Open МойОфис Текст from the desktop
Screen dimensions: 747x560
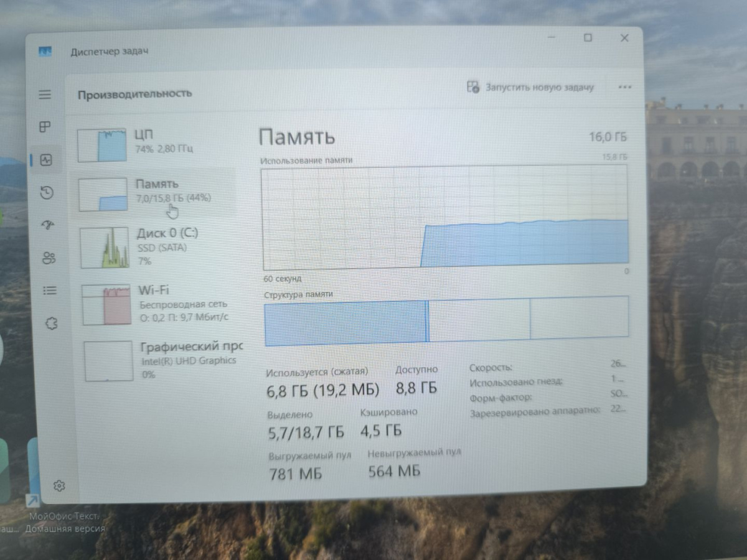[x=32, y=501]
